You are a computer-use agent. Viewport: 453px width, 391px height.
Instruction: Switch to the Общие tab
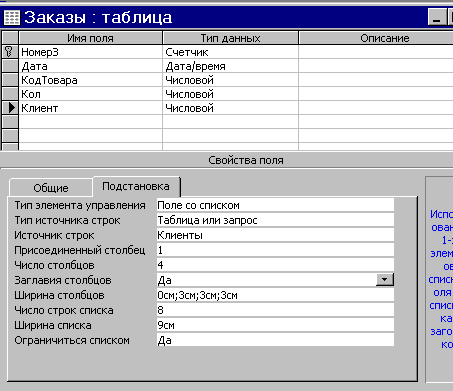tap(51, 188)
